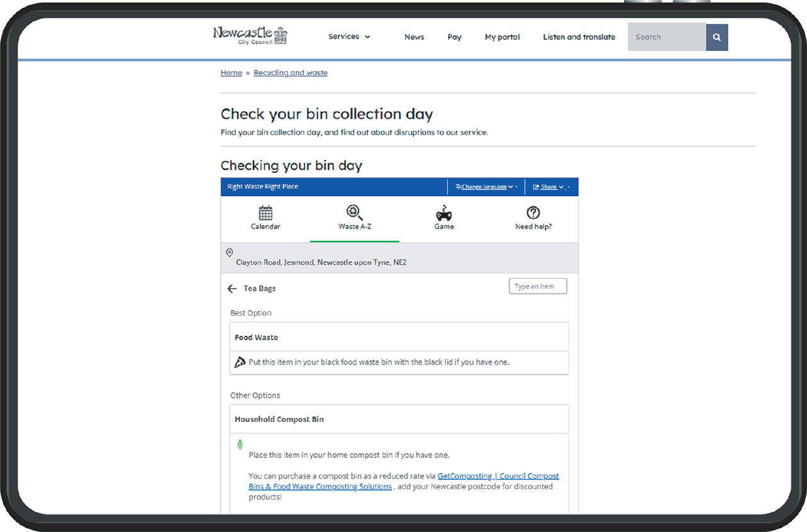Click the Need help question mark icon
Screen dimensions: 807x532
pyautogui.click(x=533, y=213)
